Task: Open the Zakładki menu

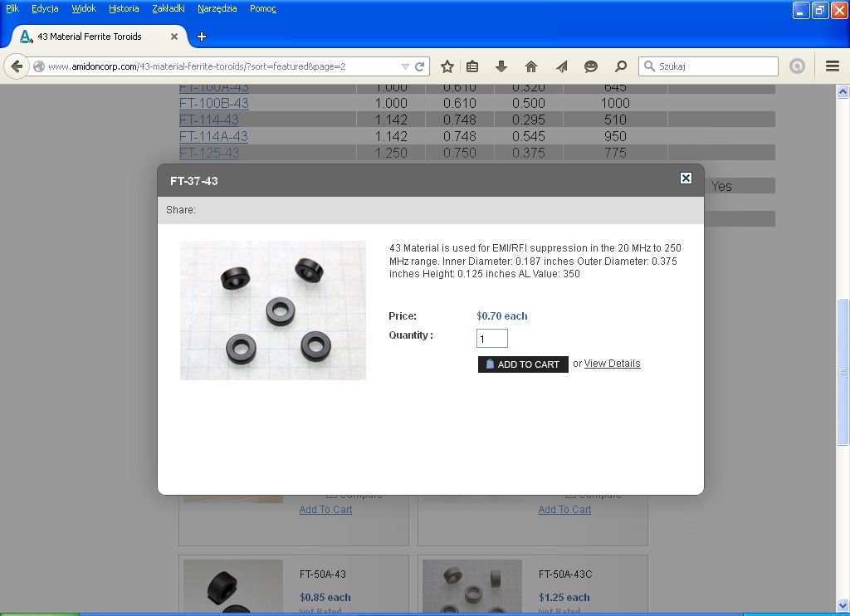Action: [169, 8]
